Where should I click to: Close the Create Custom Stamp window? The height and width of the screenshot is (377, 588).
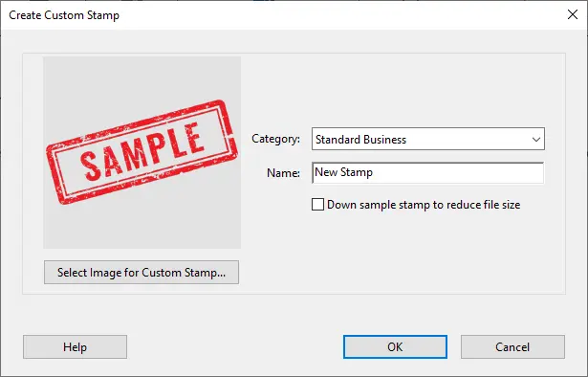tap(573, 14)
